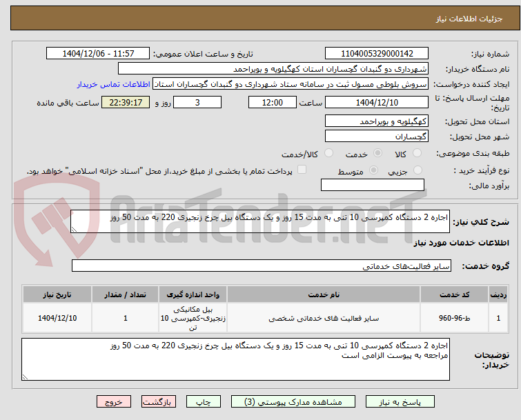Click the بازگشت back button

click(x=159, y=402)
